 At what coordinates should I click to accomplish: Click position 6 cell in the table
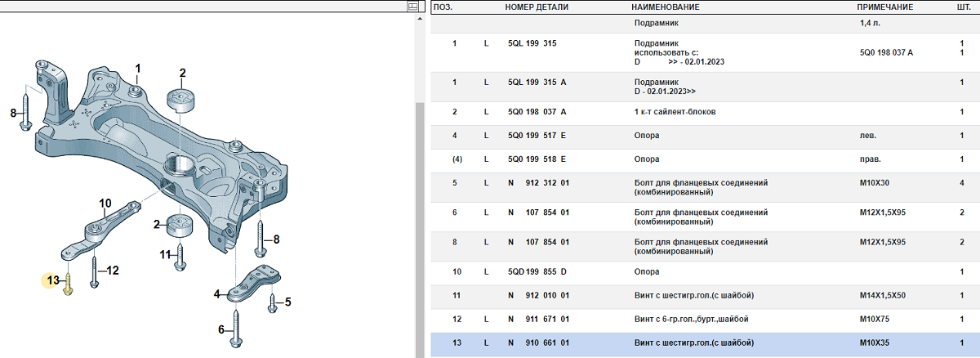click(454, 213)
